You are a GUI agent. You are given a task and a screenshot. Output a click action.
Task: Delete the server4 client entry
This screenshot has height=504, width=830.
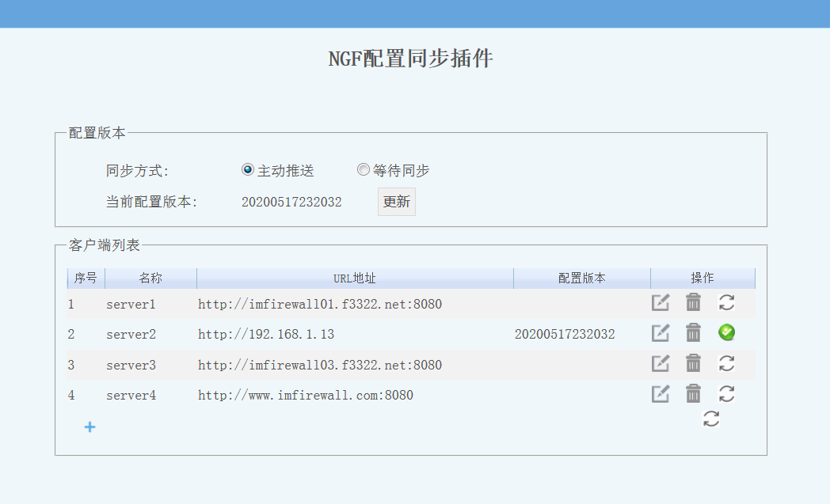click(x=693, y=393)
